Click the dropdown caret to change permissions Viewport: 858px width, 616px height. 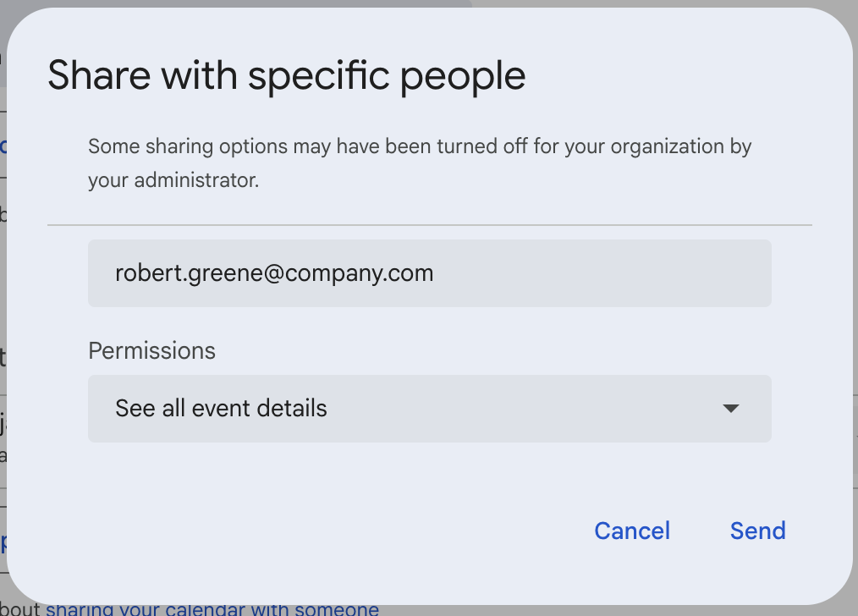[729, 409]
